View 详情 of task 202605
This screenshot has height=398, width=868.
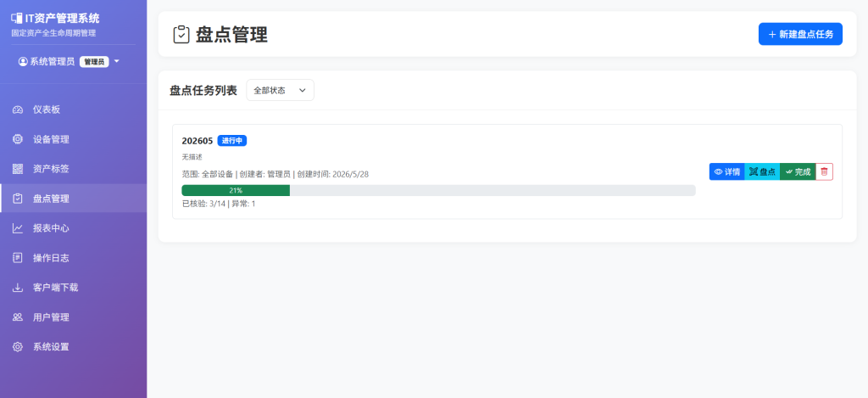[726, 171]
